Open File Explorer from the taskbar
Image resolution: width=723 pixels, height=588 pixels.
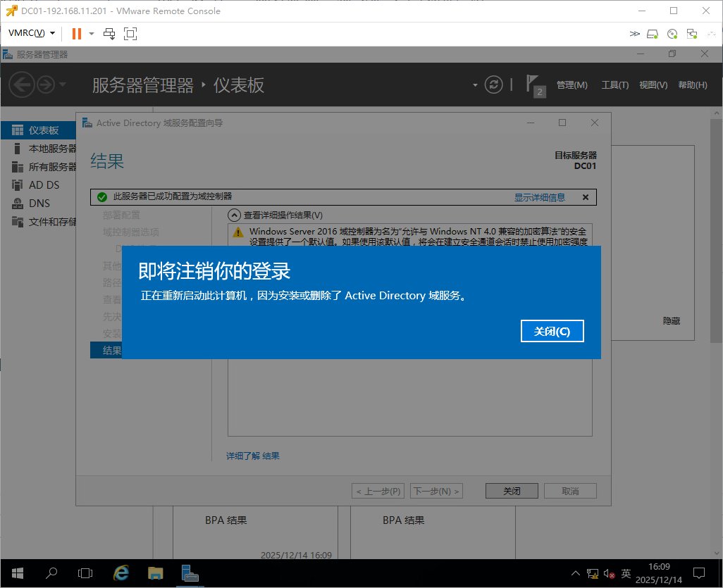(156, 573)
